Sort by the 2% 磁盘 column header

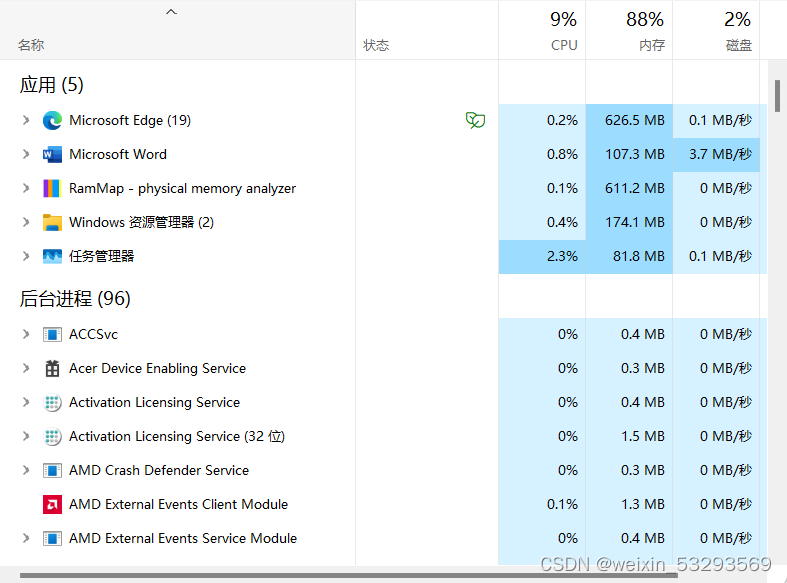tap(716, 30)
